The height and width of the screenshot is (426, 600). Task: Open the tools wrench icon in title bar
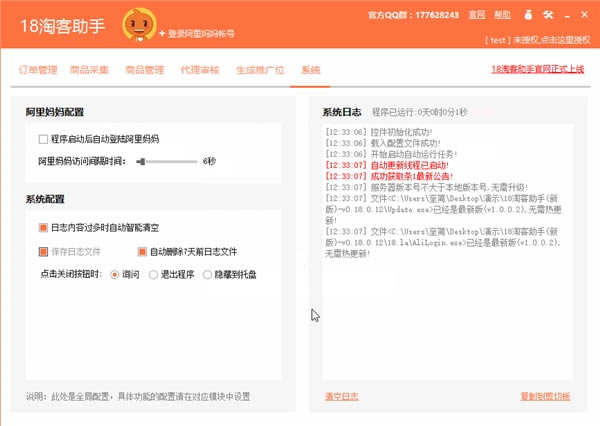pos(546,17)
